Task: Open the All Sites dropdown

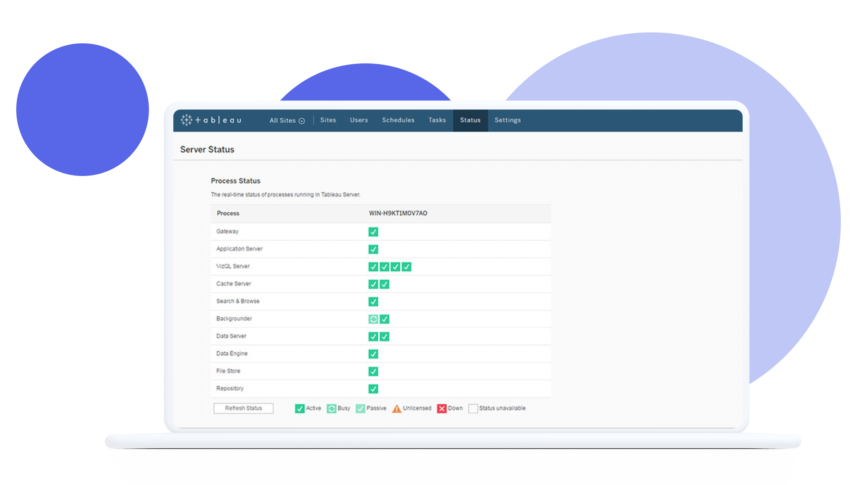Action: pyautogui.click(x=287, y=121)
